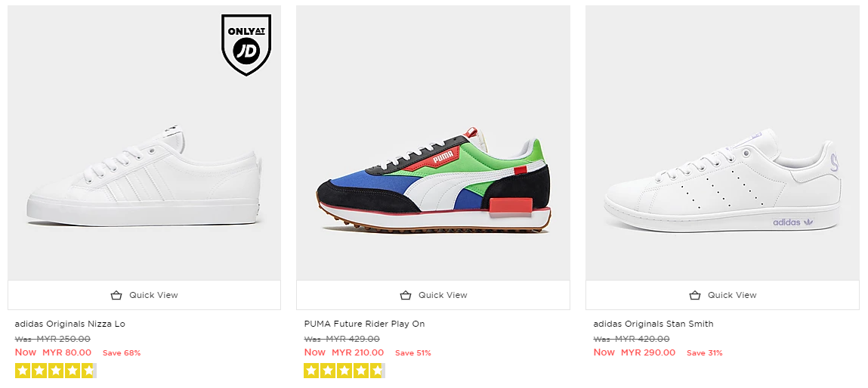
Task: Click the Save 31% discount label
Action: 704,353
